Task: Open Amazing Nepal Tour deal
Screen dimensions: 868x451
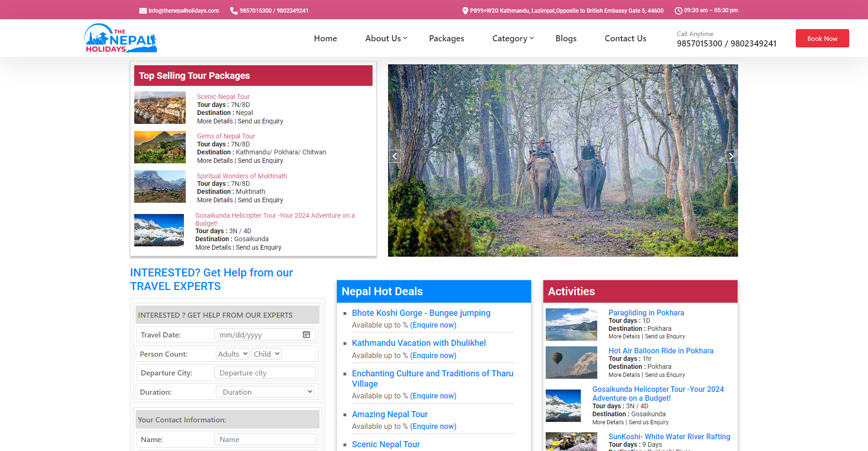Action: [390, 414]
